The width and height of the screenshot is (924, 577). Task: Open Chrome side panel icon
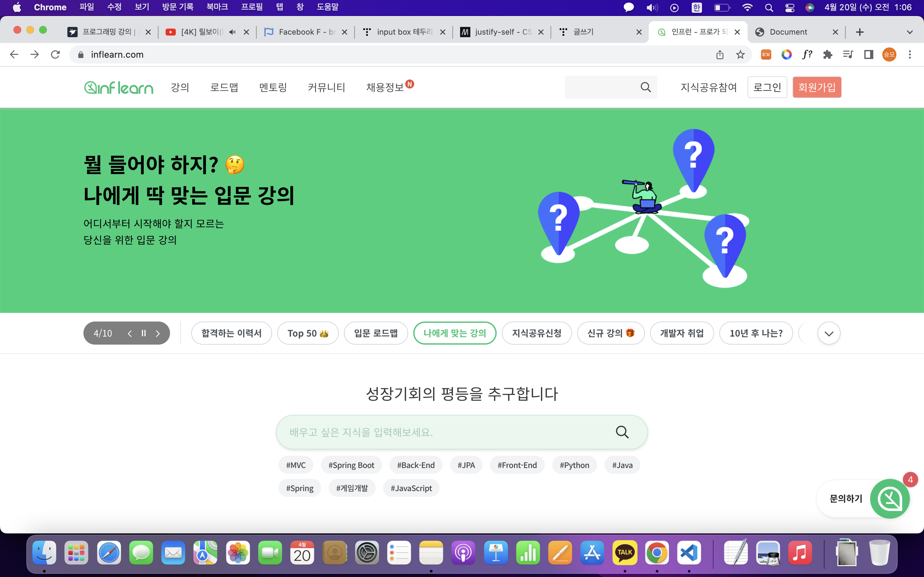(x=868, y=54)
